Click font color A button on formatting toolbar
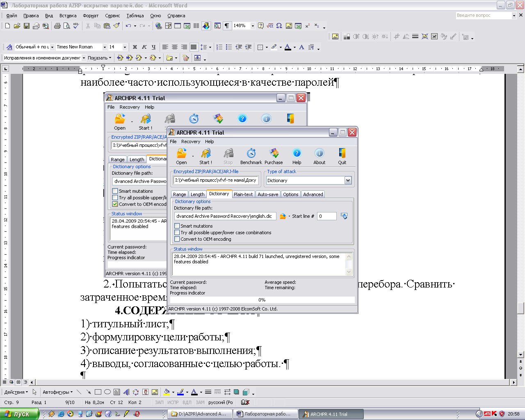Screen dimensions: 525x420 point(288,47)
